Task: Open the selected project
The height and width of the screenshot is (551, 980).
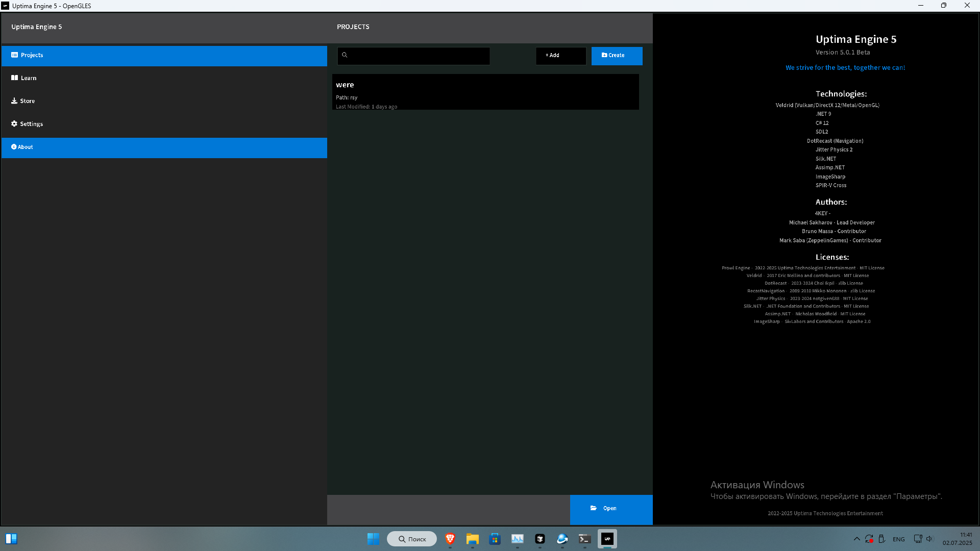Action: pos(611,509)
